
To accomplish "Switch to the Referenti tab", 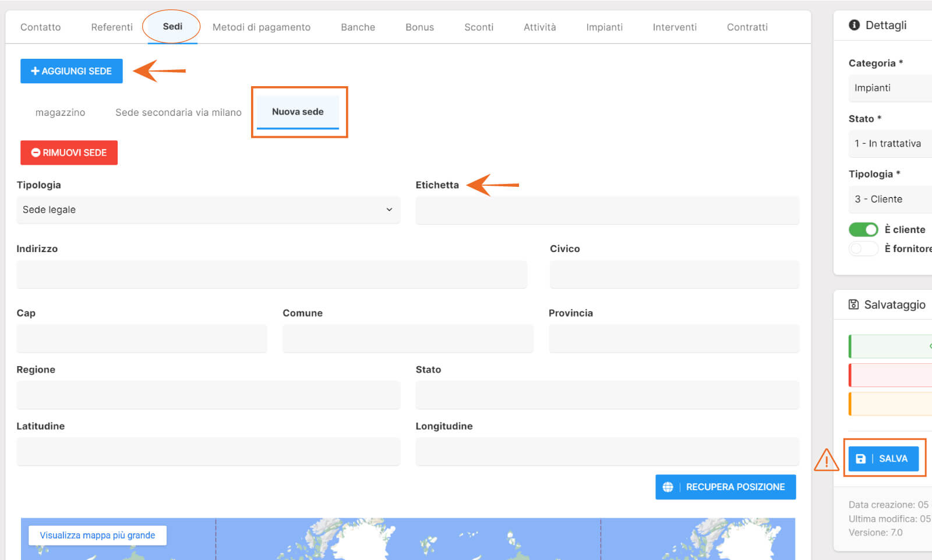I will tap(112, 27).
